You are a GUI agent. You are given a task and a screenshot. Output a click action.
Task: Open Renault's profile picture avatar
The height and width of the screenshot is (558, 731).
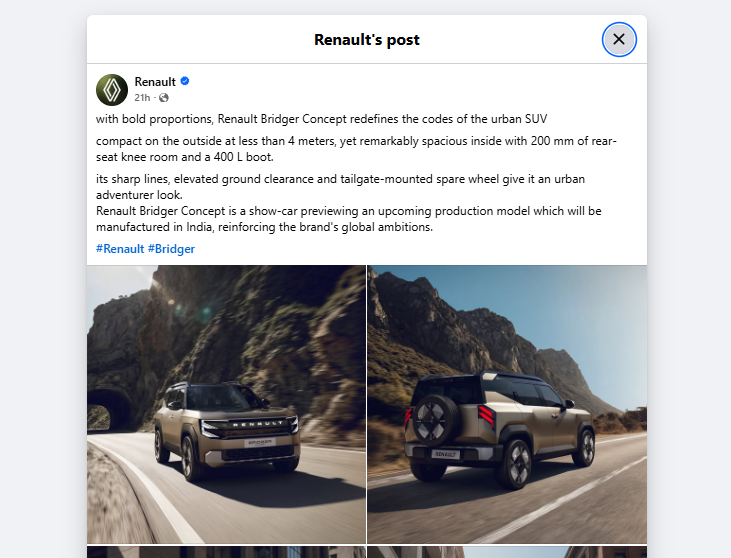(x=112, y=90)
